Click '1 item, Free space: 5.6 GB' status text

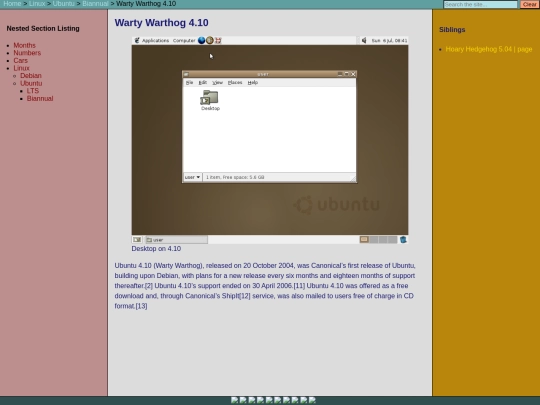pos(235,177)
